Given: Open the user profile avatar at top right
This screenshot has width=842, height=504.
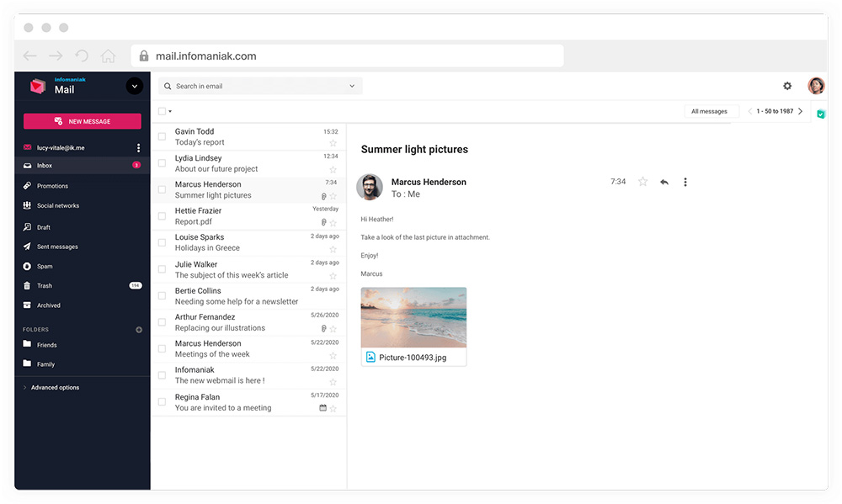Looking at the screenshot, I should tap(816, 85).
